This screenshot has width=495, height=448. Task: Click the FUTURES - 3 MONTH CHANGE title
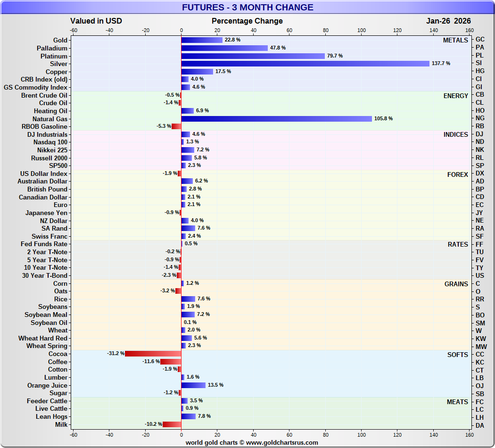(247, 7)
